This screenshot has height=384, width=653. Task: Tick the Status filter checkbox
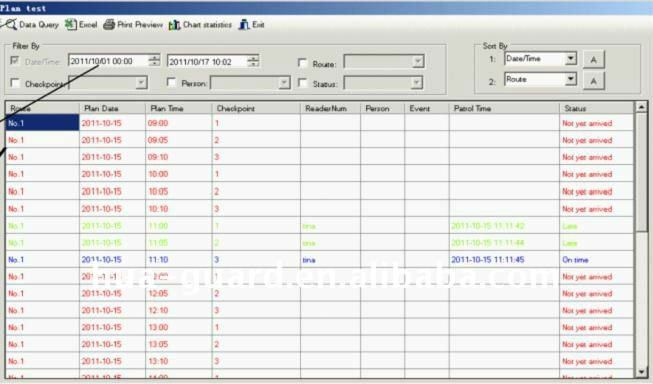pyautogui.click(x=303, y=82)
